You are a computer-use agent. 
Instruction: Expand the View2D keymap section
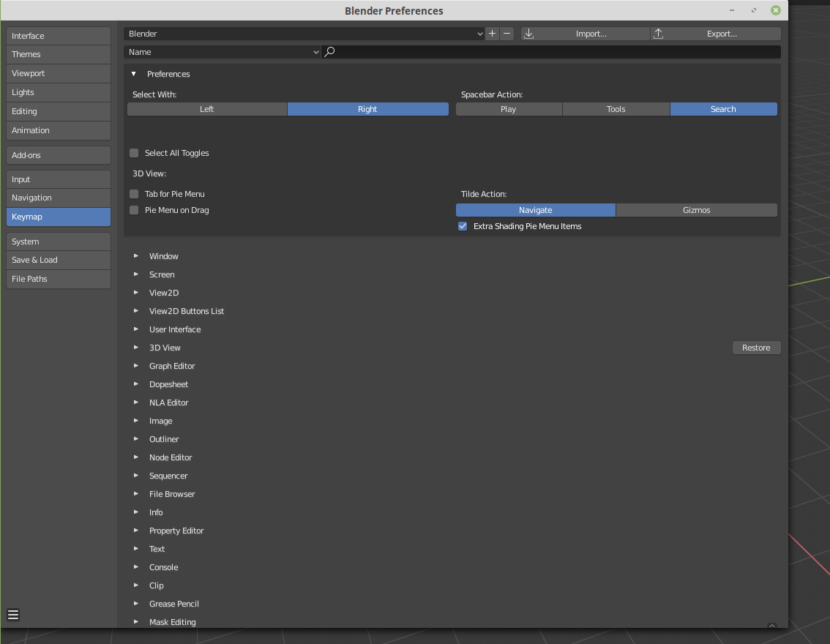click(136, 293)
